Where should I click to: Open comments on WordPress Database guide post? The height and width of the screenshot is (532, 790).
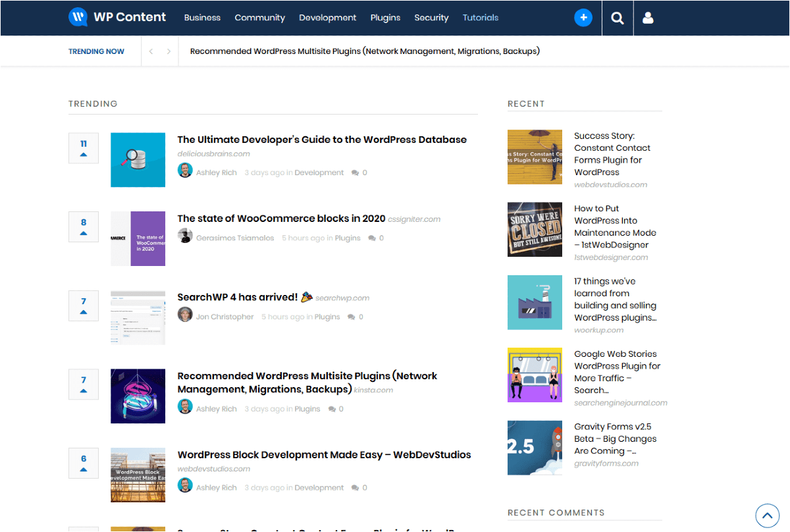(x=359, y=173)
